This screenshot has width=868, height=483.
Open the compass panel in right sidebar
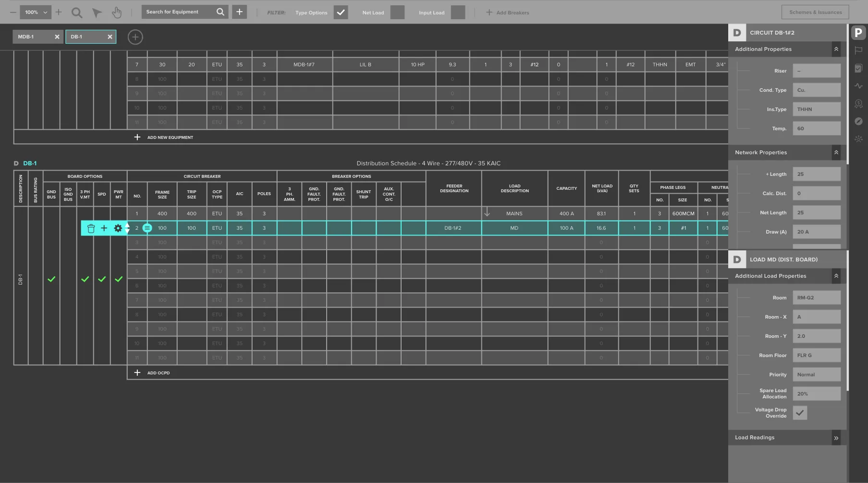click(858, 122)
